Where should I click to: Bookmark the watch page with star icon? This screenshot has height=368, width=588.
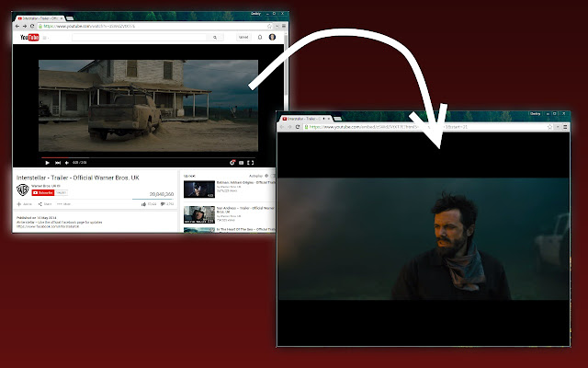269,27
